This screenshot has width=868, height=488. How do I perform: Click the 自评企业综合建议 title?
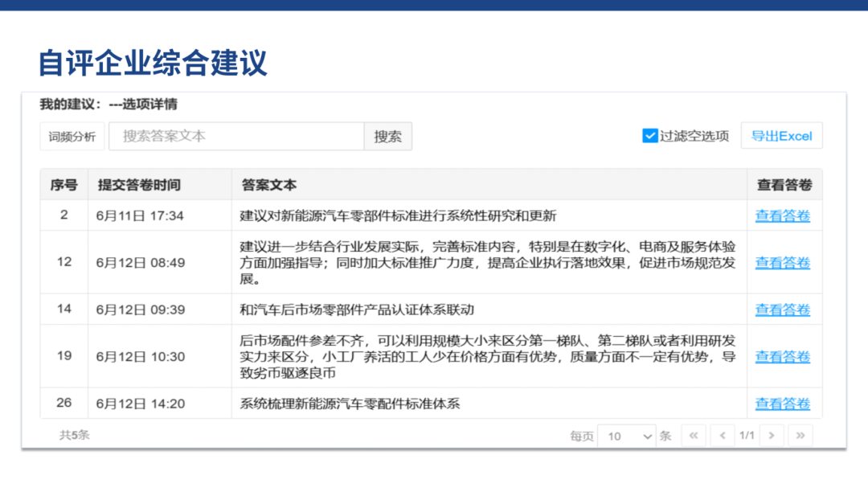[x=152, y=63]
